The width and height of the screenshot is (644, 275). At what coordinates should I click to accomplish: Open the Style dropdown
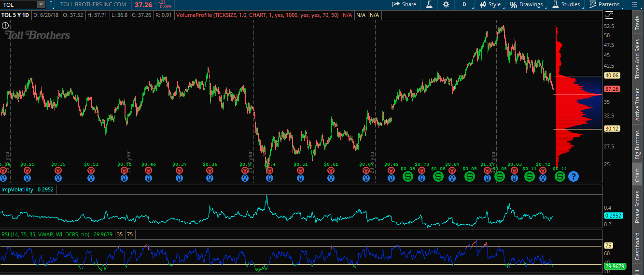[490, 4]
